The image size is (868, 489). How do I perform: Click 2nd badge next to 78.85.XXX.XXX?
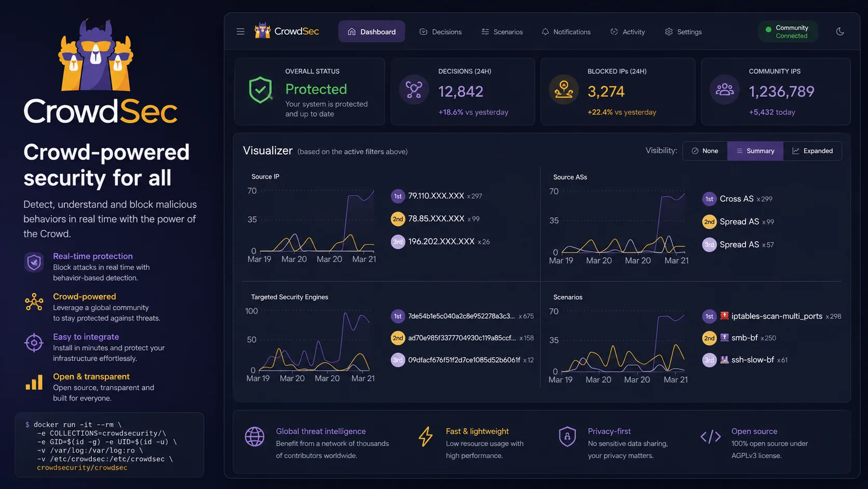tap(398, 219)
